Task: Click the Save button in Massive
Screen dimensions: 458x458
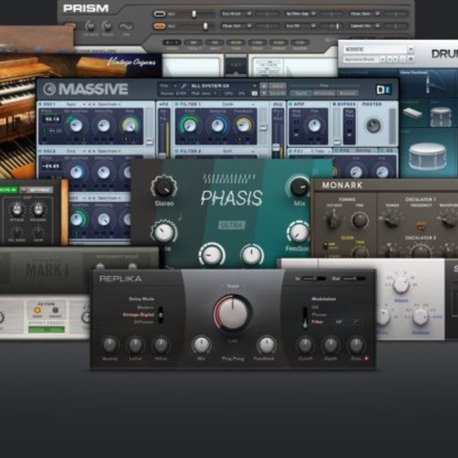Action: [277, 86]
